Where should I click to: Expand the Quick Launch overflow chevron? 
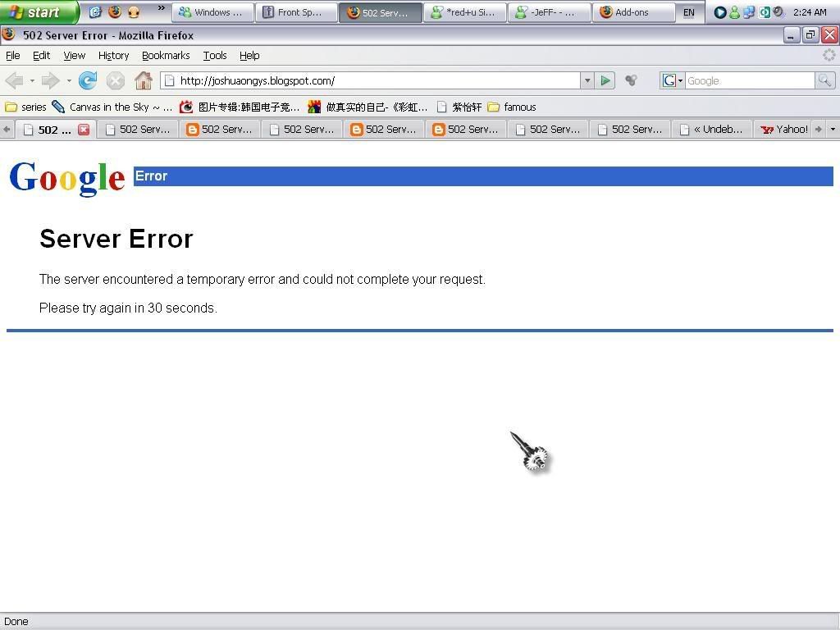click(x=162, y=8)
